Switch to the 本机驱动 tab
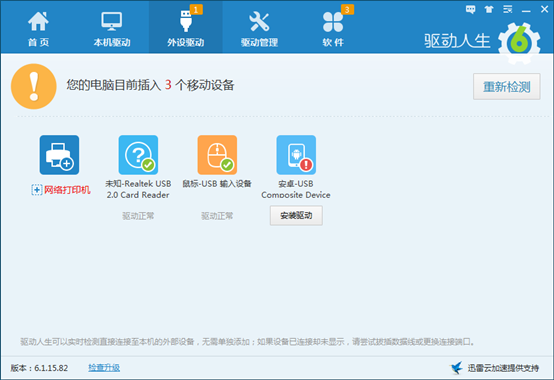 pyautogui.click(x=112, y=28)
